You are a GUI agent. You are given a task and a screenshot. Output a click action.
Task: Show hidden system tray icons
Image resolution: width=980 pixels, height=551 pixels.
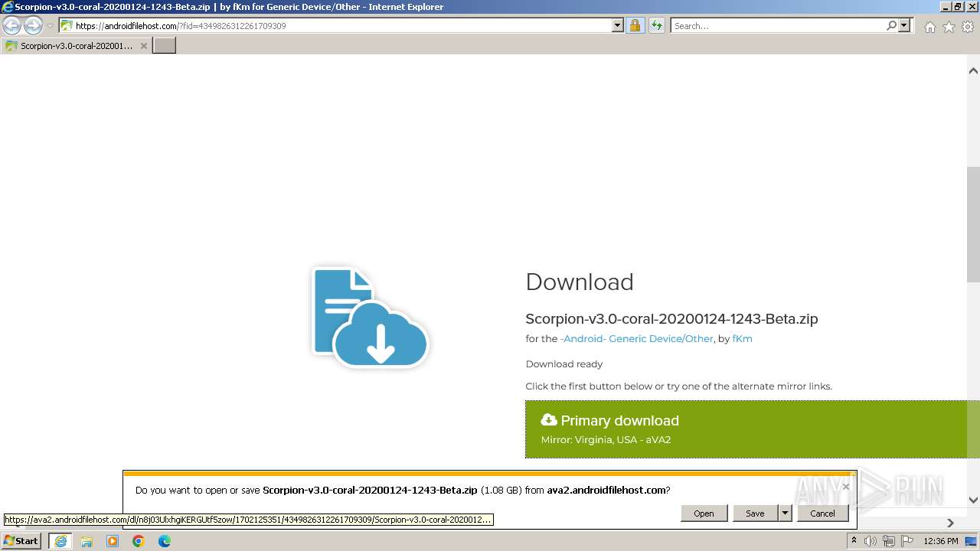pos(854,541)
